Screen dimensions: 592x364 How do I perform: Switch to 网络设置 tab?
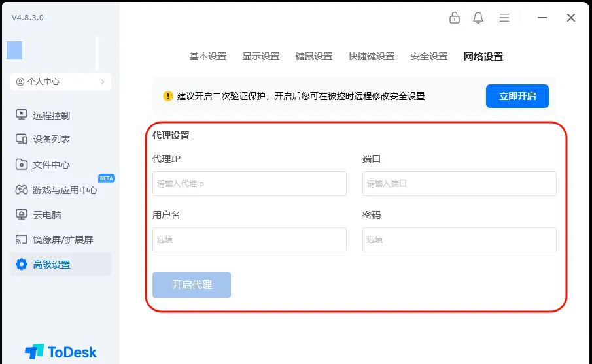point(483,57)
